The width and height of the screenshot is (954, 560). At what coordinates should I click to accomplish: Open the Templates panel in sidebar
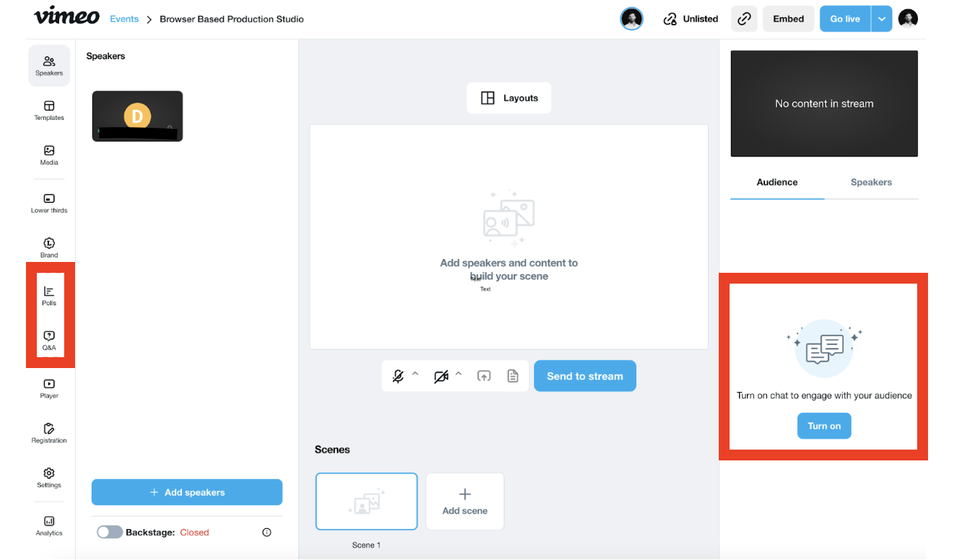tap(49, 110)
